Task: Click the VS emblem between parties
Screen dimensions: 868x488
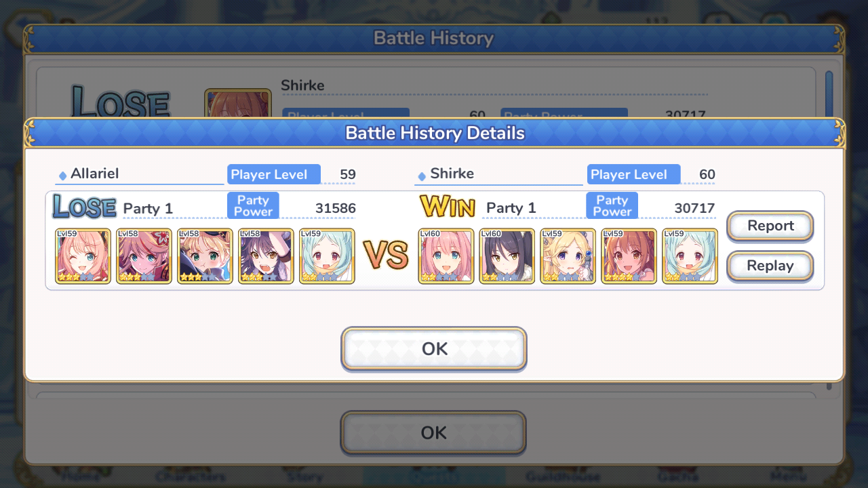Action: click(x=386, y=255)
